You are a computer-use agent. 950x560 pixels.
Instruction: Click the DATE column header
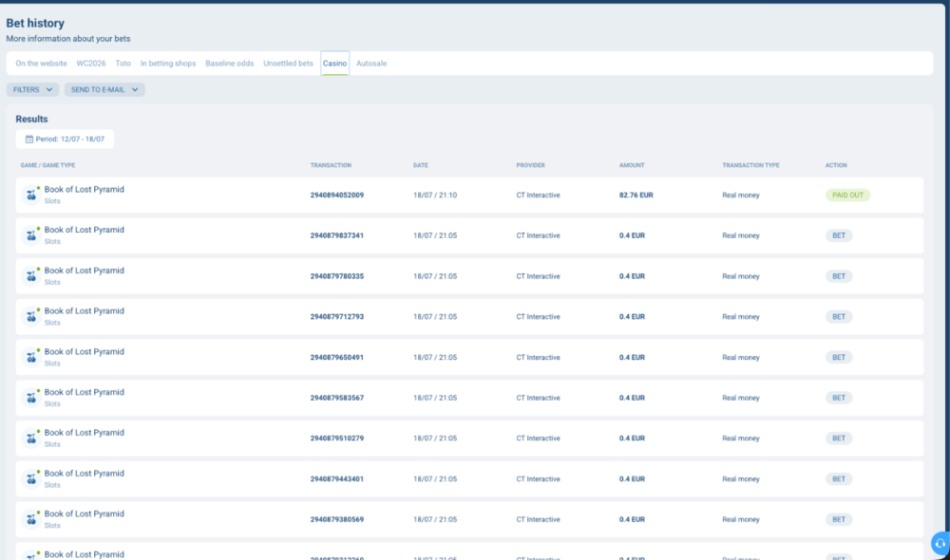tap(421, 165)
